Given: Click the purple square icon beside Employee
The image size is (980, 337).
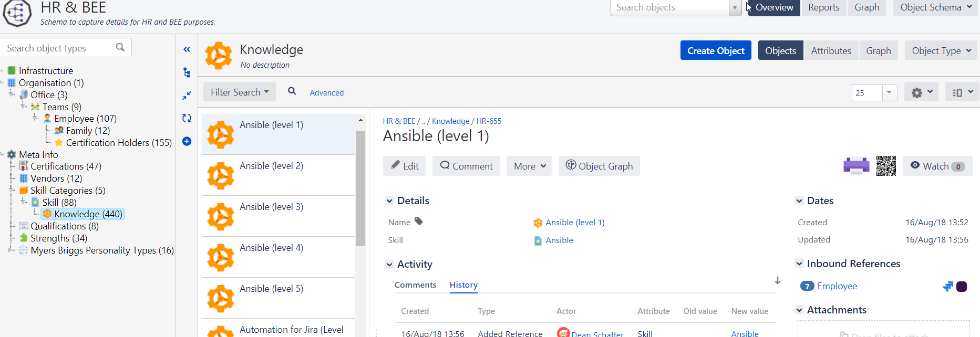Looking at the screenshot, I should point(962,286).
